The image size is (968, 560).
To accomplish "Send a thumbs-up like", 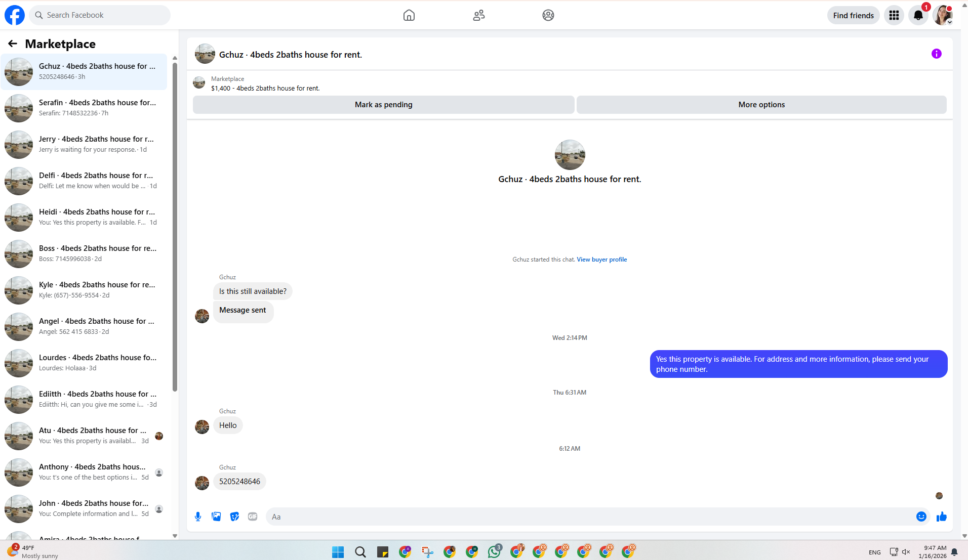I will 942,516.
